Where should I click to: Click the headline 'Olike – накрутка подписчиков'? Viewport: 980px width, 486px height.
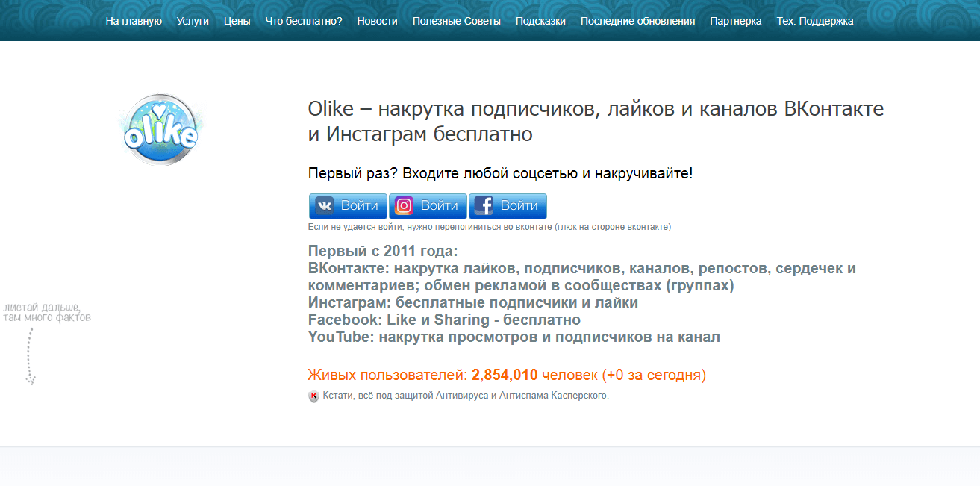pyautogui.click(x=596, y=121)
